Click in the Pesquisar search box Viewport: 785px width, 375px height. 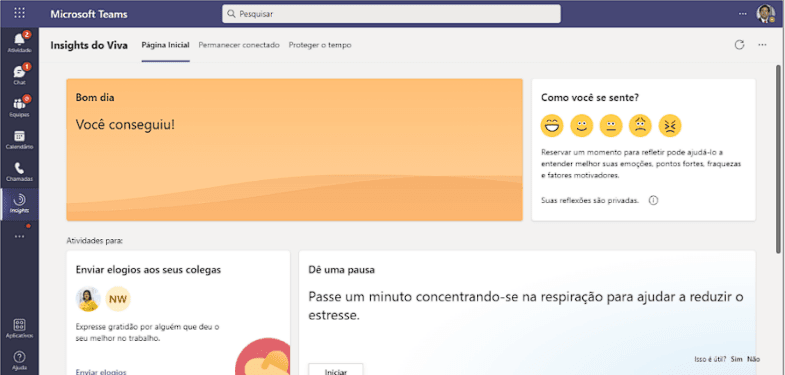pos(391,14)
